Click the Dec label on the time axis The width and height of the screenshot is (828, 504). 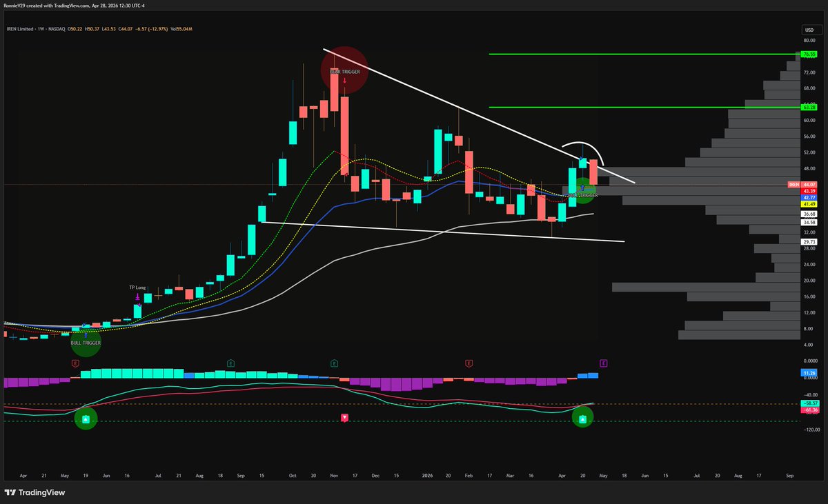point(376,475)
